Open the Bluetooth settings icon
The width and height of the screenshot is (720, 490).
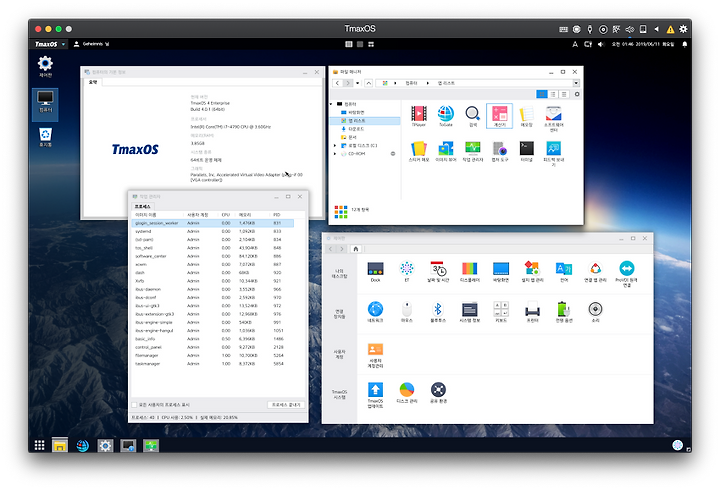(x=438, y=309)
